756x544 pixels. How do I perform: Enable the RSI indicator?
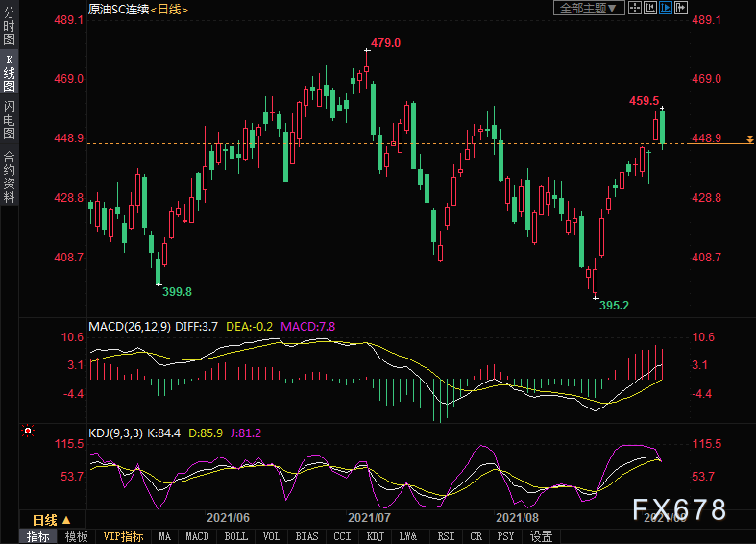(x=446, y=536)
